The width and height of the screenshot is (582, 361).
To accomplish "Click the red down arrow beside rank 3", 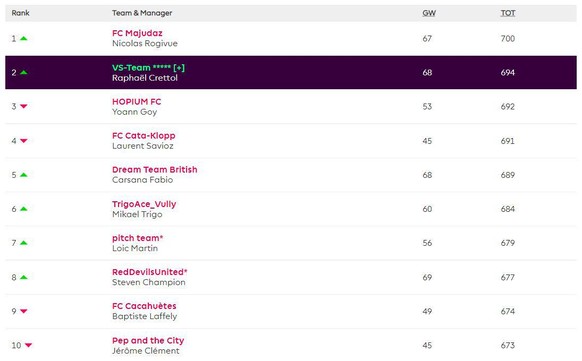I will coord(23,106).
